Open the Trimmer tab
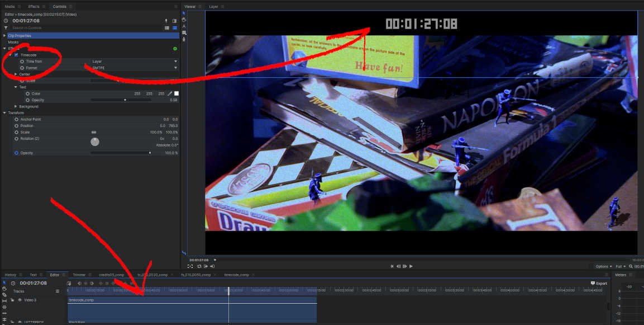644x325 pixels. click(79, 275)
